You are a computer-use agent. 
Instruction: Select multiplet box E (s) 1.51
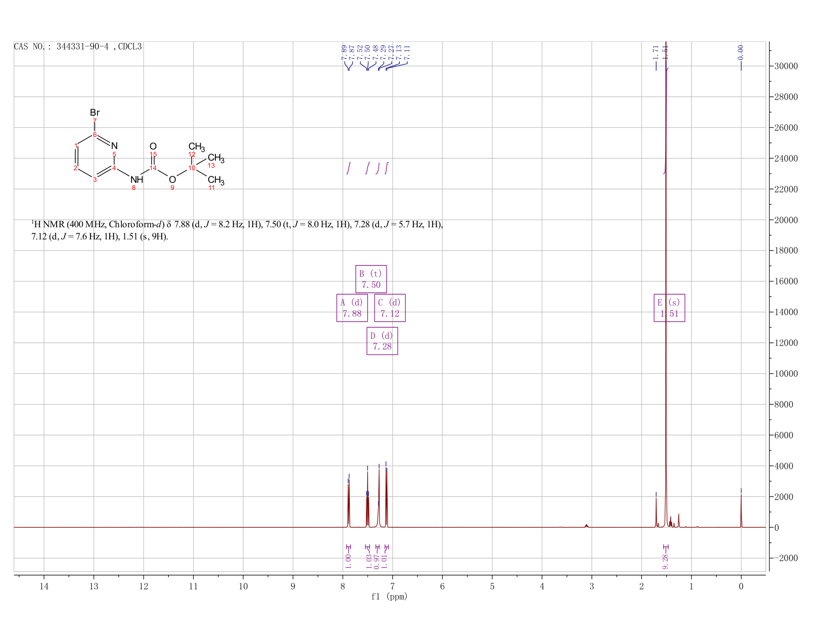coord(669,308)
